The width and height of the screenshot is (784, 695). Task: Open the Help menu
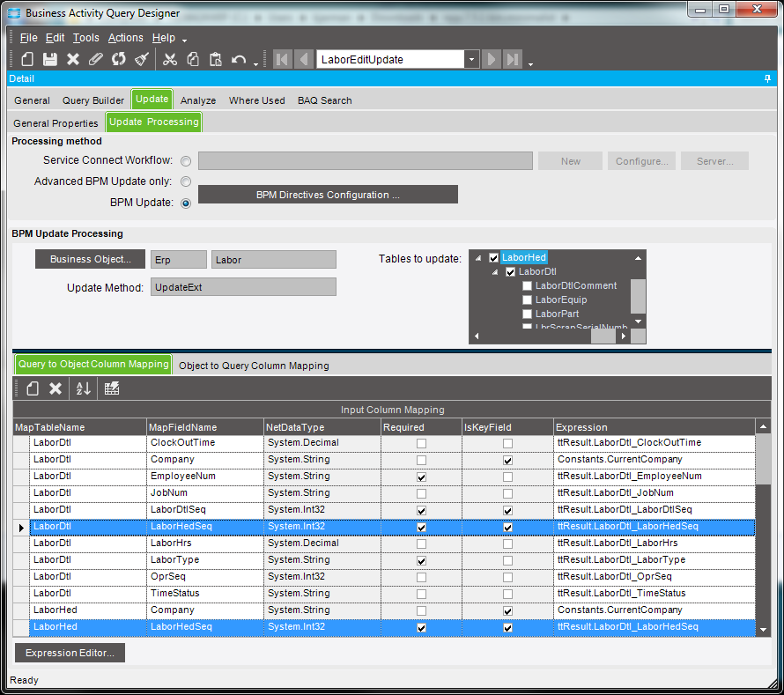164,38
